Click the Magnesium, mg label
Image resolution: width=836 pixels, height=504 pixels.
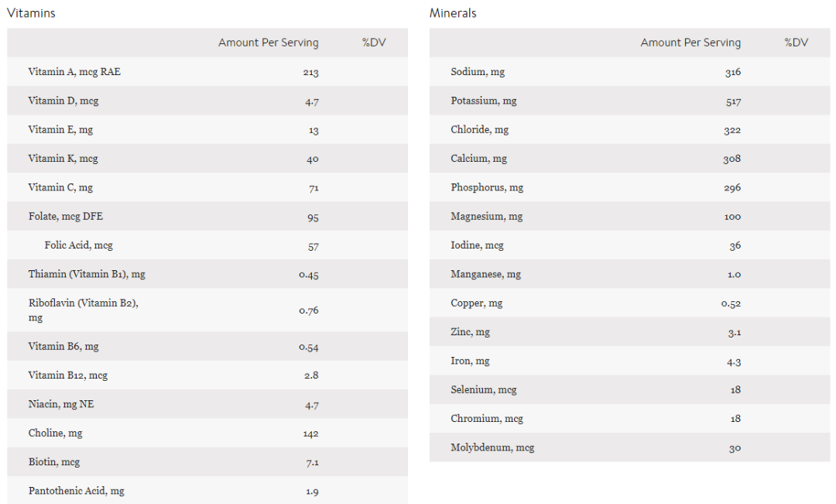(486, 217)
